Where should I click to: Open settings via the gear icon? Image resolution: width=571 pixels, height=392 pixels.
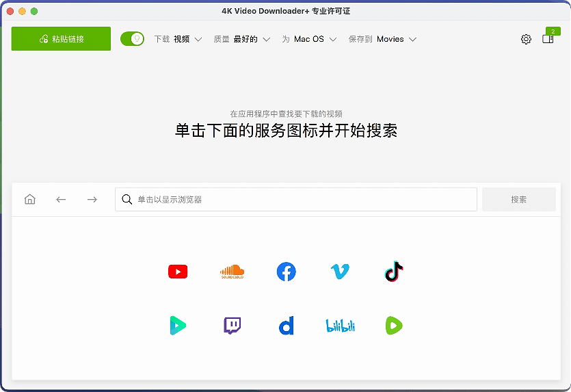pos(526,39)
